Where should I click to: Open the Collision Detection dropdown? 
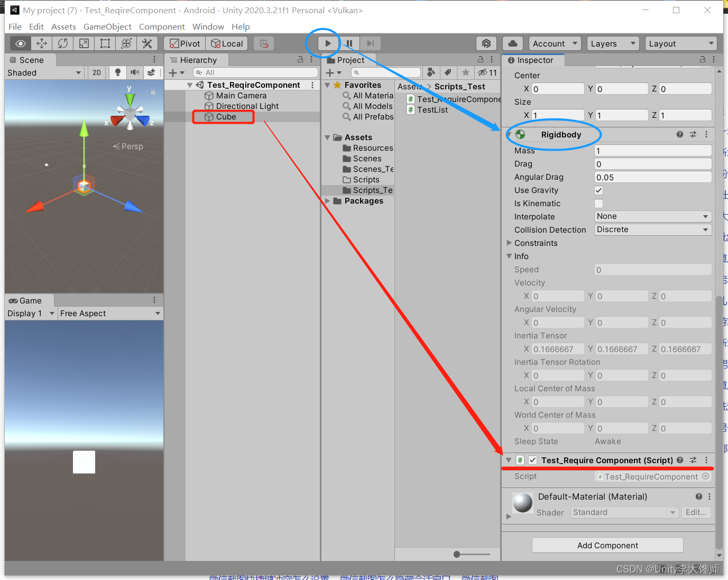tap(652, 229)
